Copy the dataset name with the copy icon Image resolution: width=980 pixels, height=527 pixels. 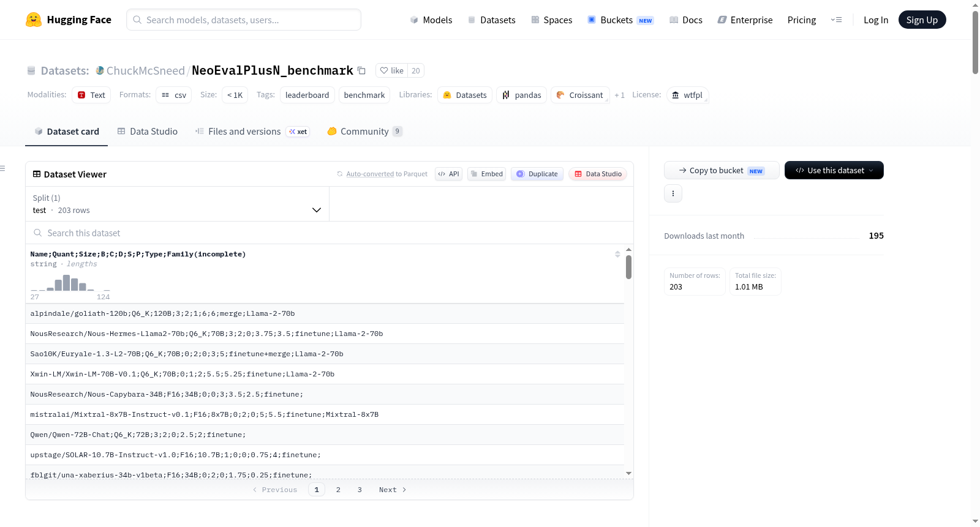click(361, 70)
